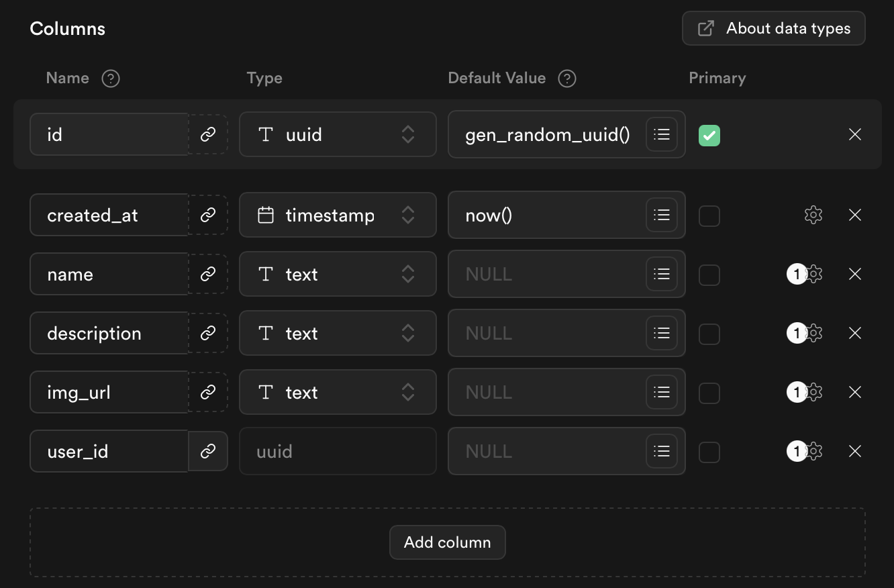The image size is (894, 588).
Task: Uncheck Primary on the id column
Action: tap(709, 134)
